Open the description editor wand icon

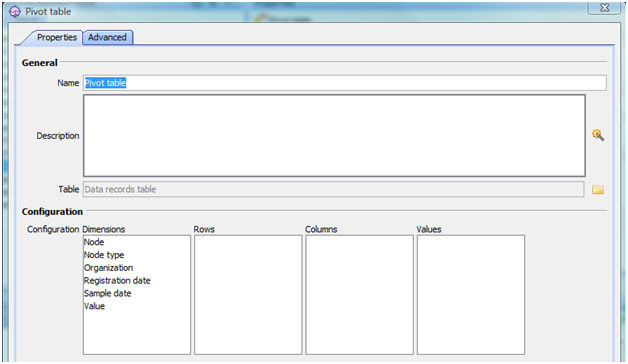point(598,135)
